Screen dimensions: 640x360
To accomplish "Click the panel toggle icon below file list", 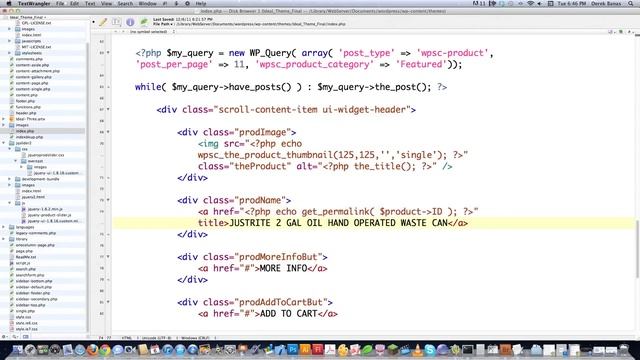I will (x=26, y=337).
